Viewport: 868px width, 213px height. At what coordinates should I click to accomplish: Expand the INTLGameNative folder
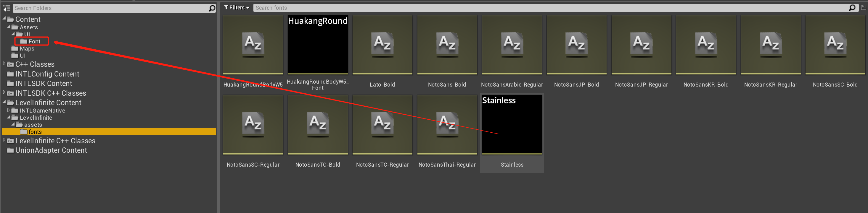tap(8, 110)
